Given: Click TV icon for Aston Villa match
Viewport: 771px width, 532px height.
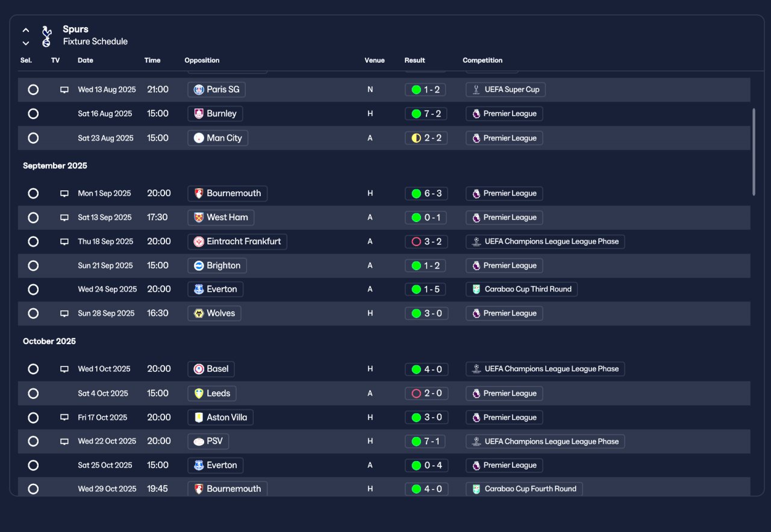Looking at the screenshot, I should [x=64, y=417].
